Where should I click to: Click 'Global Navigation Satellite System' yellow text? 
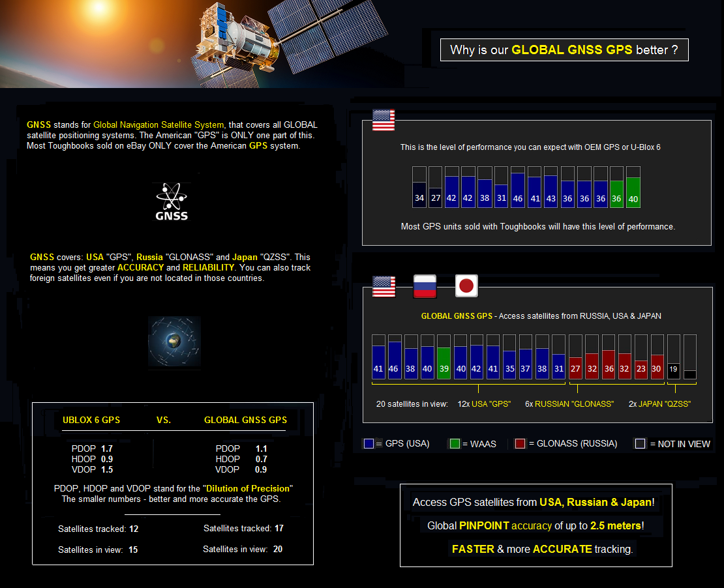click(158, 125)
